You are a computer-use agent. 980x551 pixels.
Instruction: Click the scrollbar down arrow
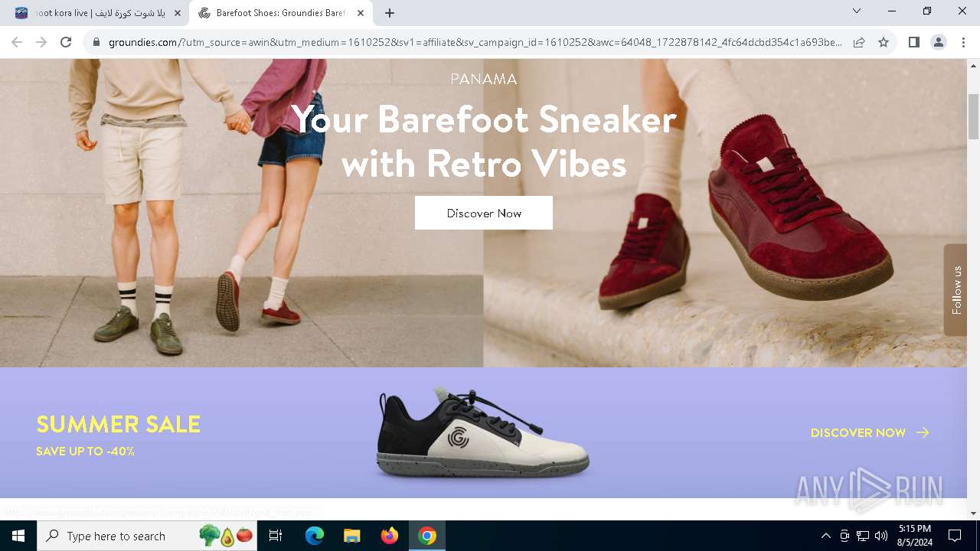point(973,513)
